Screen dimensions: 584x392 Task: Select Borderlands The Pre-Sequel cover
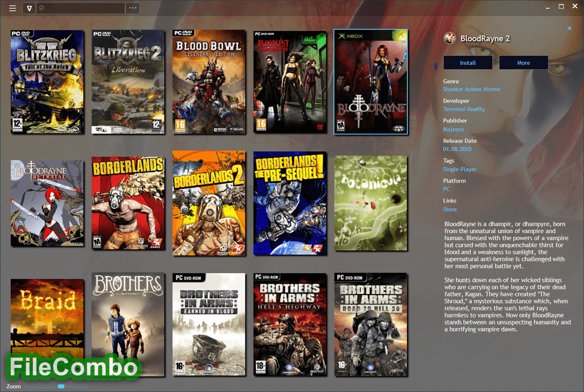tap(290, 203)
